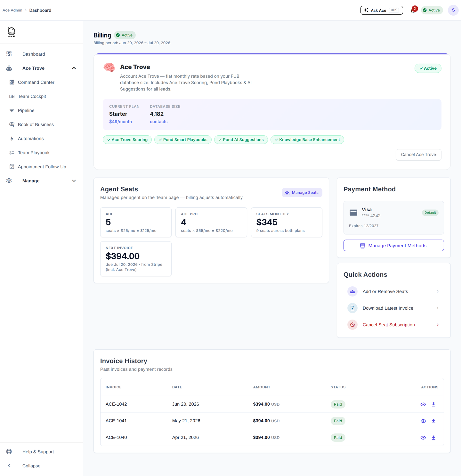Click the Ace Trove brain icon

109,67
